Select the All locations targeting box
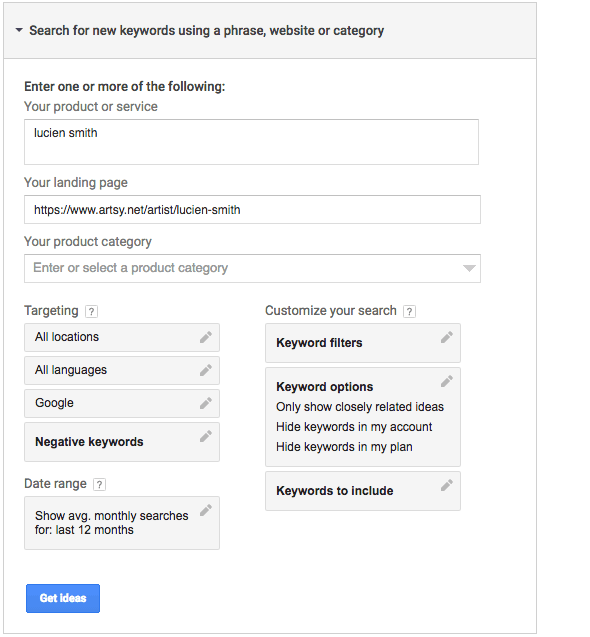 tap(122, 337)
